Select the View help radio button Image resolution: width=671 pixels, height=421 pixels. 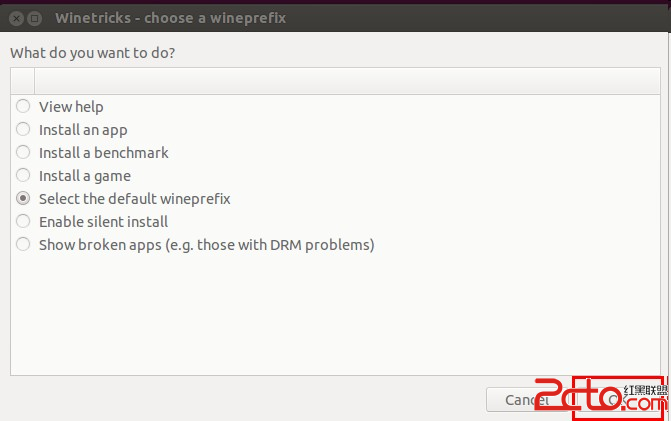[23, 106]
